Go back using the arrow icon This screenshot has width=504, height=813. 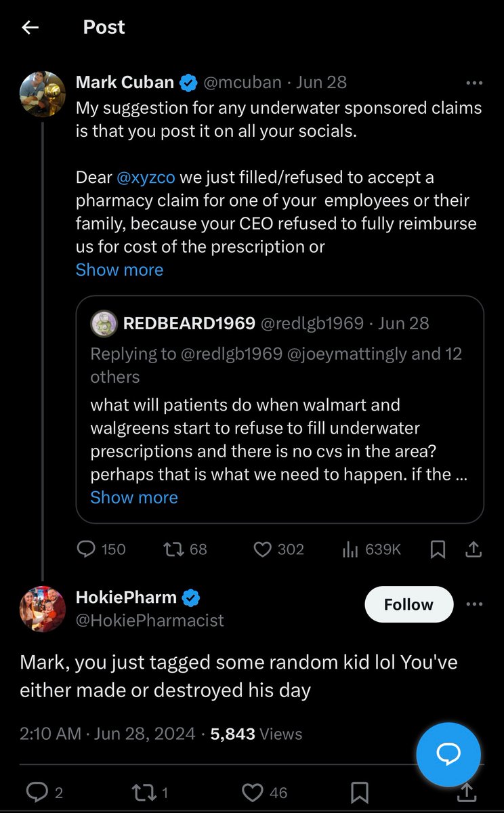coord(30,27)
